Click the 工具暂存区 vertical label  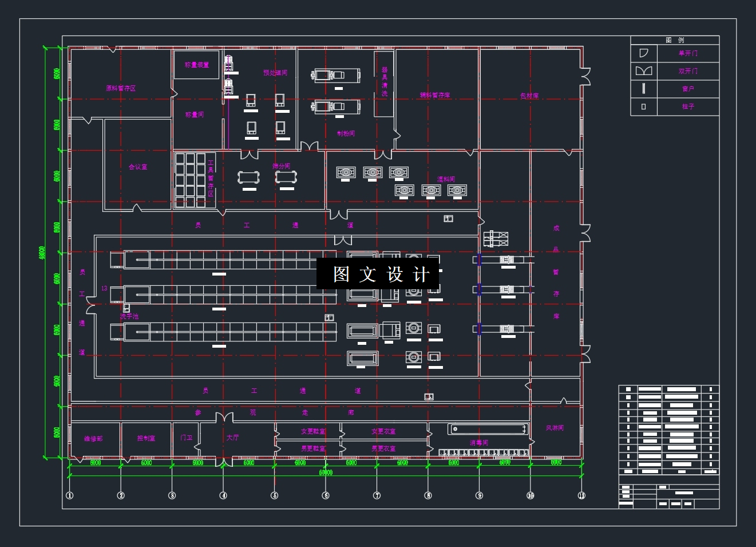point(211,178)
